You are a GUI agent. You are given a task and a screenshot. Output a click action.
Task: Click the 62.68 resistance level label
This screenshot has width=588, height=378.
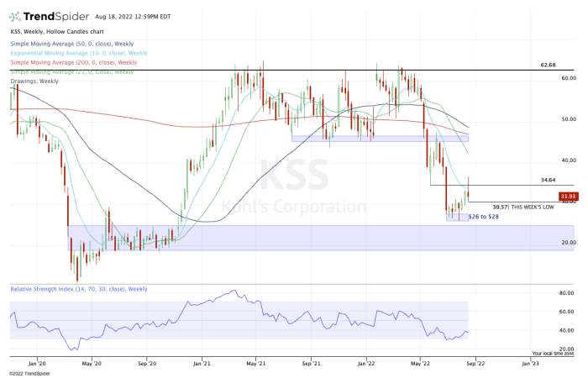548,65
